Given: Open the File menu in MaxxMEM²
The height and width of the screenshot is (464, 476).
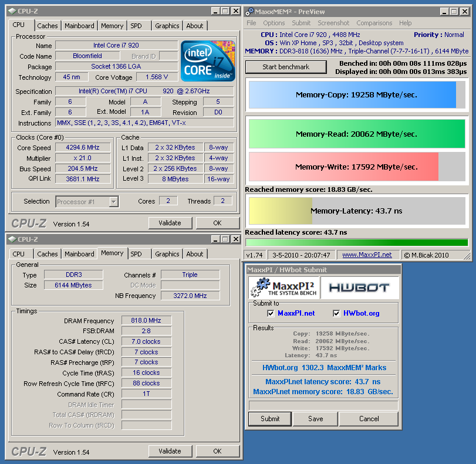Looking at the screenshot, I should tap(251, 23).
